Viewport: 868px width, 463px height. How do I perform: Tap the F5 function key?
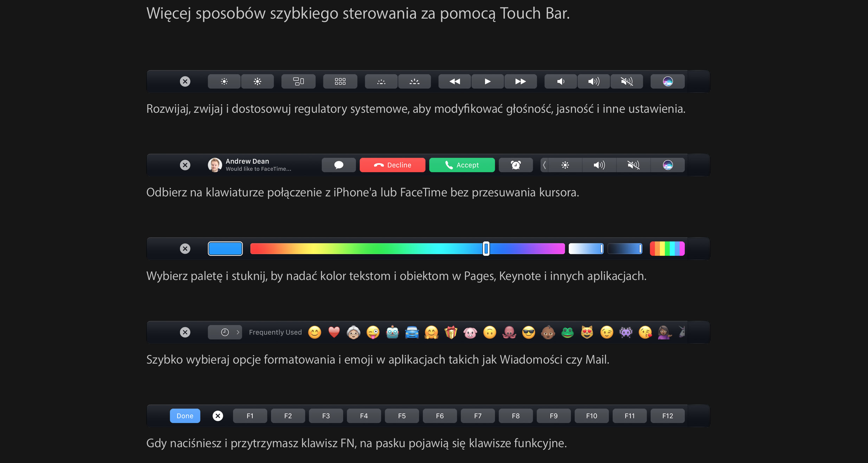coord(402,416)
